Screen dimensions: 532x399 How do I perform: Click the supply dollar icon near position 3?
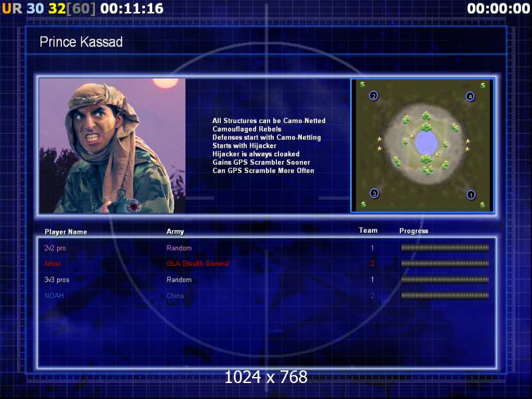click(363, 204)
